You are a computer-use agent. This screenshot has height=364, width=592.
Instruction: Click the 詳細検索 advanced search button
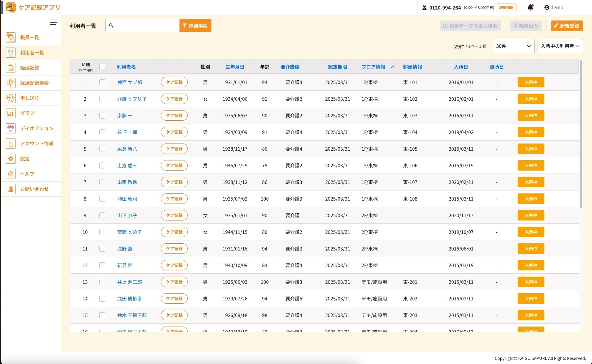[195, 26]
